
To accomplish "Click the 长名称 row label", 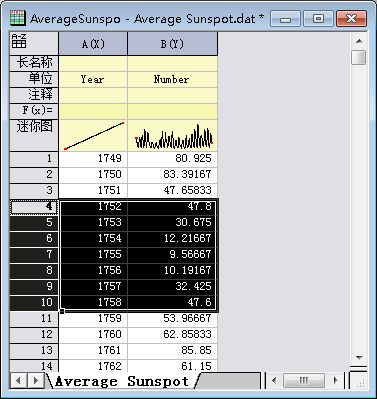I will 34,63.
